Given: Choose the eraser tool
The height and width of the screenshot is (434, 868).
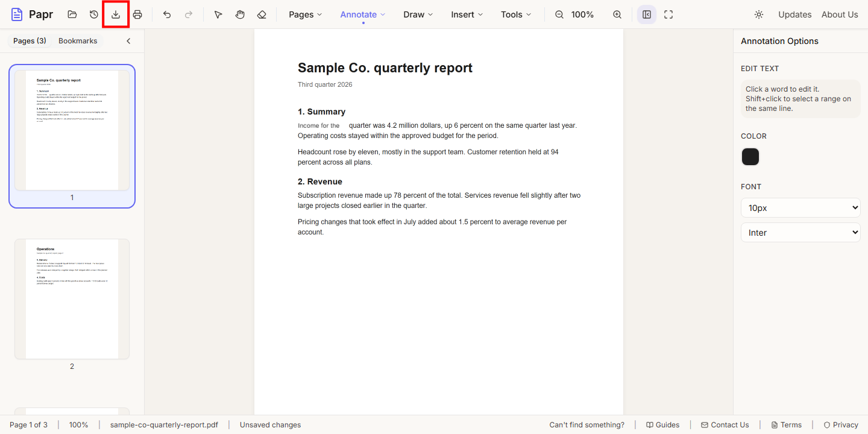Looking at the screenshot, I should 262,14.
